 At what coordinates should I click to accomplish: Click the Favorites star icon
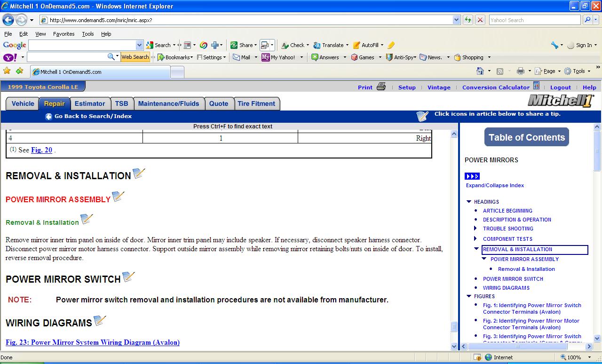coord(7,71)
